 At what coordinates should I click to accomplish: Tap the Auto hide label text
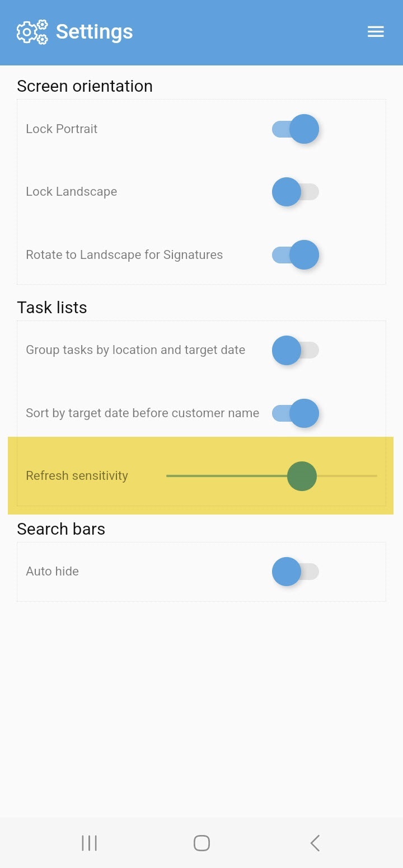[52, 572]
